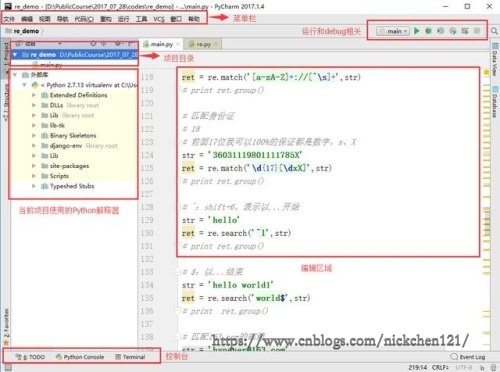Click the Python interpreter icon in tree

[x=35, y=85]
